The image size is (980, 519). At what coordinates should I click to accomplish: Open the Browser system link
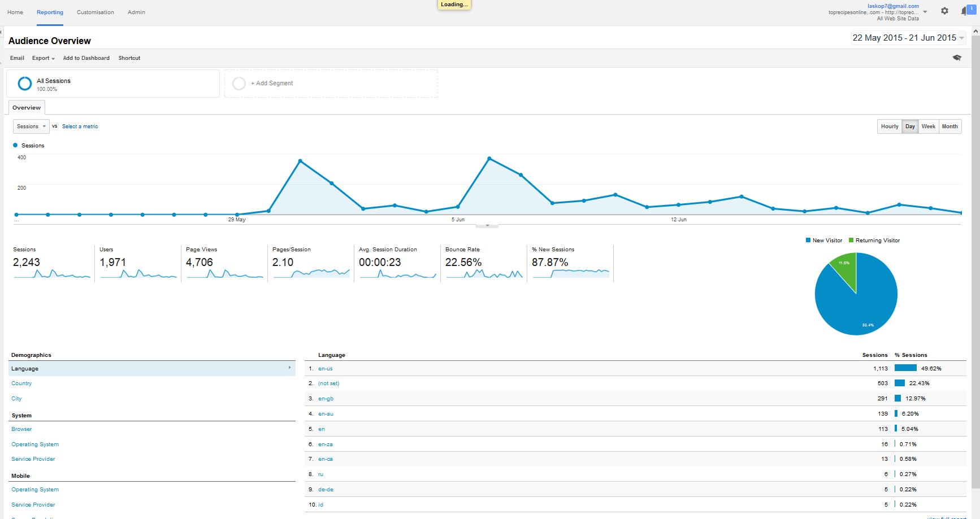coord(21,429)
